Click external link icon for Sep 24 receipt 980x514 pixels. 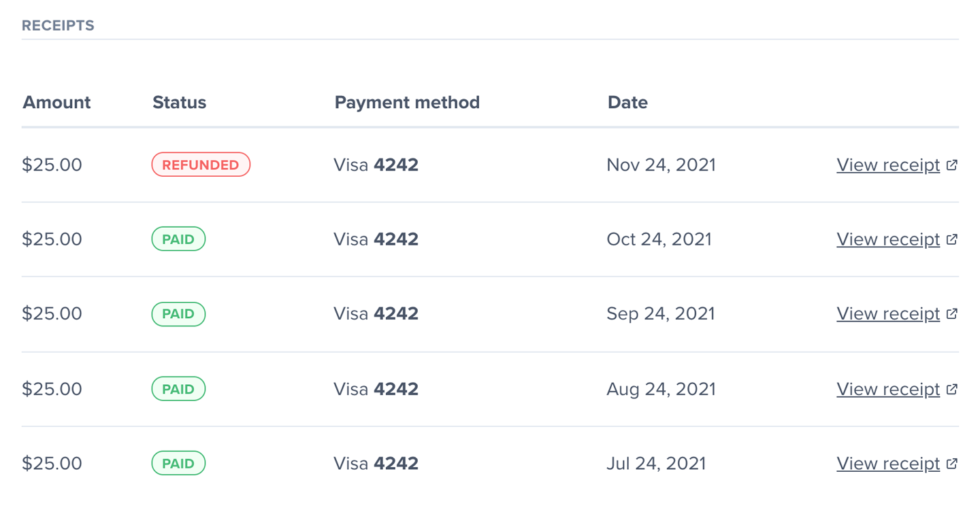(x=952, y=313)
